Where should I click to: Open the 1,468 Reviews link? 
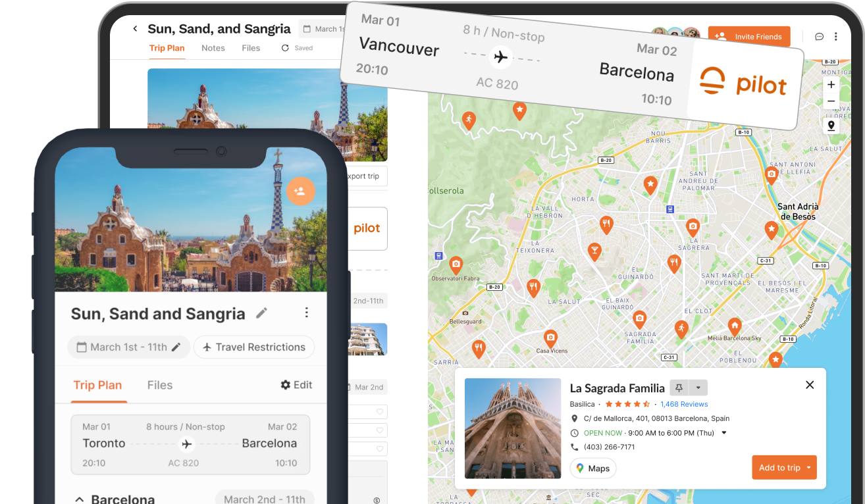point(685,404)
